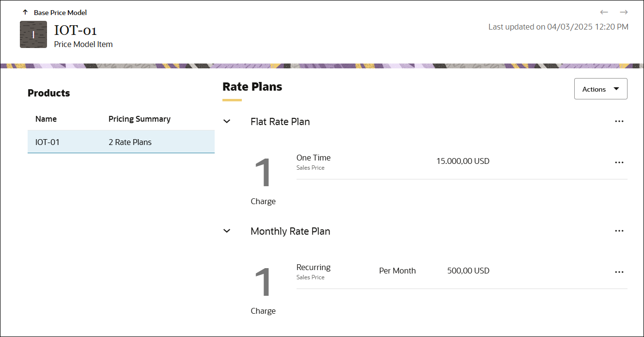Click the Base Price Model breadcrumb
644x337 pixels.
tap(59, 12)
